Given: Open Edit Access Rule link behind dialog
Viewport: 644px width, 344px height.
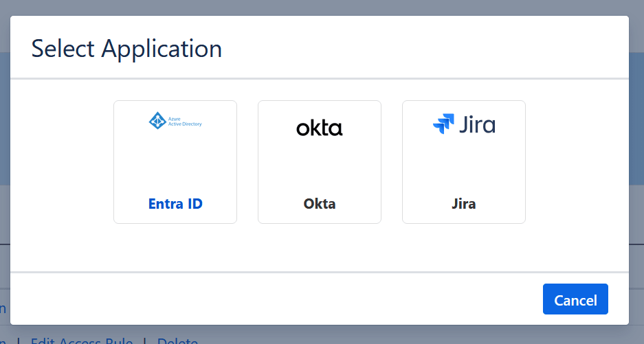Looking at the screenshot, I should 82,341.
